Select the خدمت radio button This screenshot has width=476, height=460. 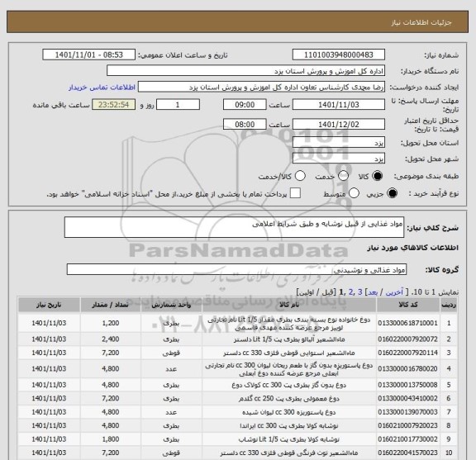point(343,176)
